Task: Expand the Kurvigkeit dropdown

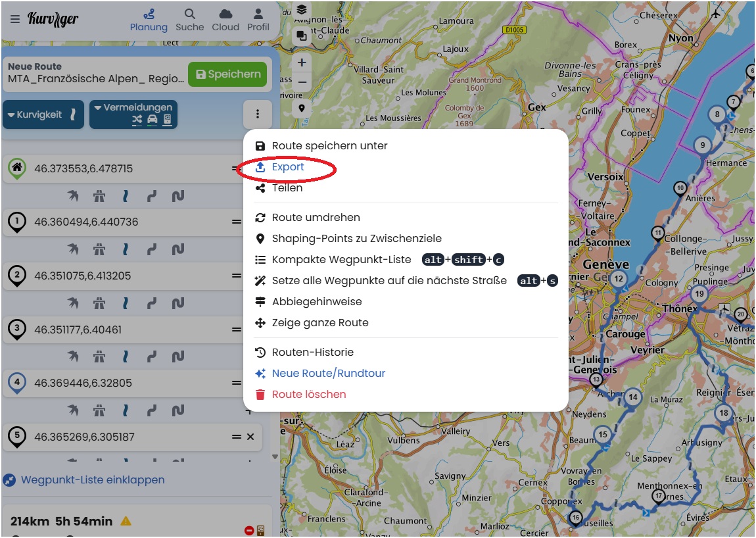Action: (43, 114)
